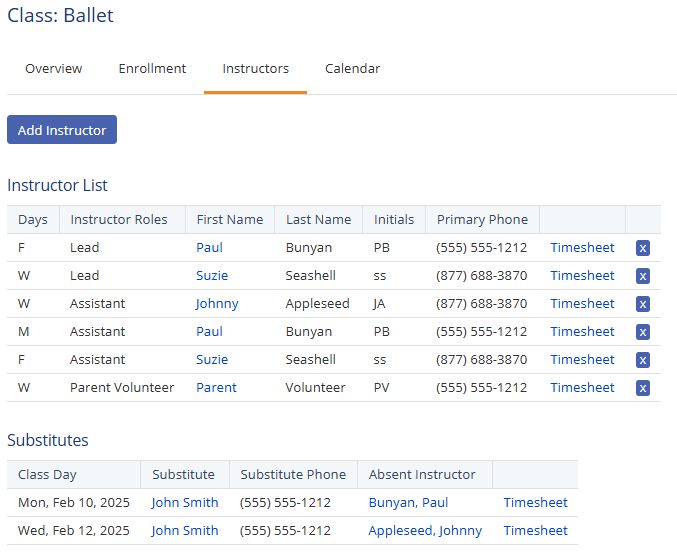
Task: Open the Enrollment tab
Action: (152, 69)
